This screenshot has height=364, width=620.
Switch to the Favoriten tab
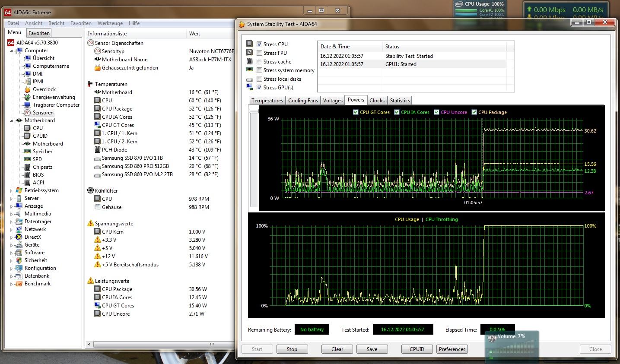click(39, 33)
